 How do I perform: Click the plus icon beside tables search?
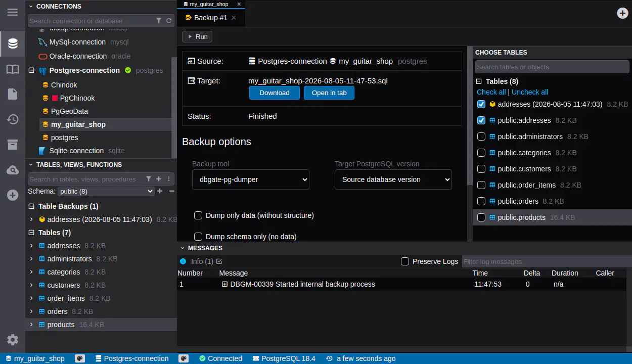159,179
